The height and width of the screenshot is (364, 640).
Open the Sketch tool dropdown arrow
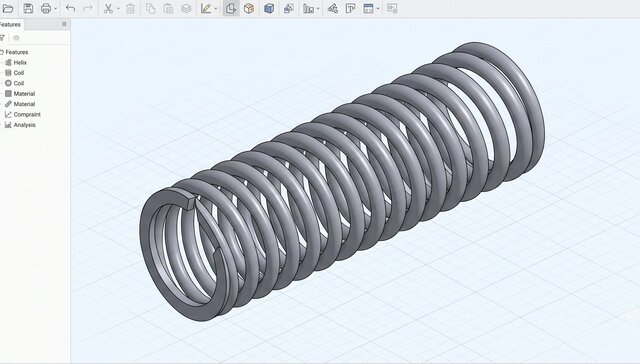click(x=216, y=9)
